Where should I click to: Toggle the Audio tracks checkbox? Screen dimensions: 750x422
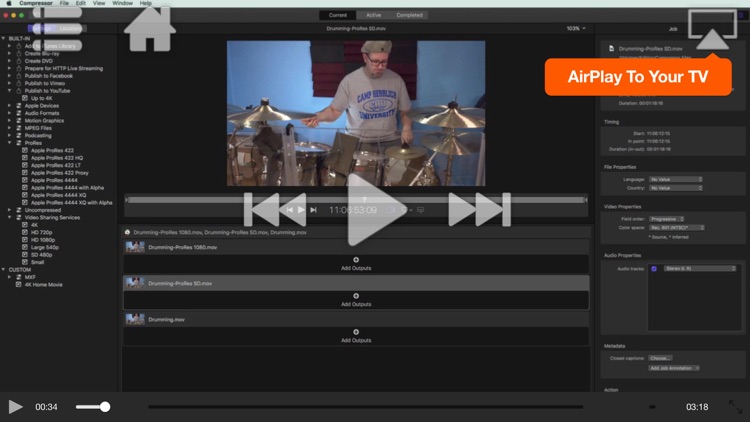click(654, 268)
